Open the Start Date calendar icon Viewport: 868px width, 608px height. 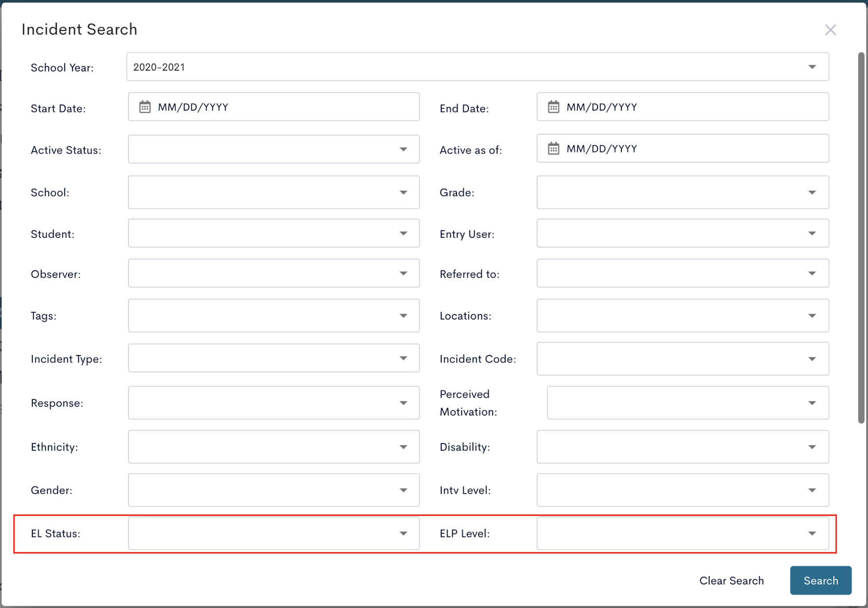pyautogui.click(x=145, y=107)
